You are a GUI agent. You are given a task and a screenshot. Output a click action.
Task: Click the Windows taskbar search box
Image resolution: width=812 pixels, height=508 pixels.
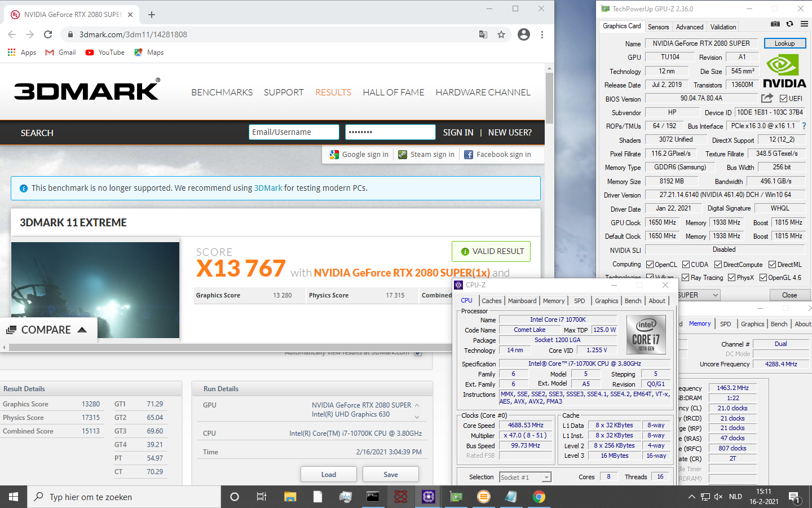(x=124, y=497)
